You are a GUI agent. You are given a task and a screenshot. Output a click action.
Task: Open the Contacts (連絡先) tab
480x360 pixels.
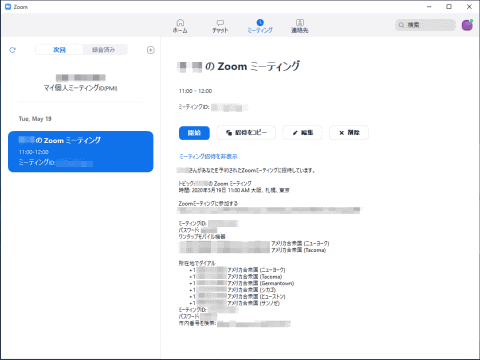click(x=300, y=26)
